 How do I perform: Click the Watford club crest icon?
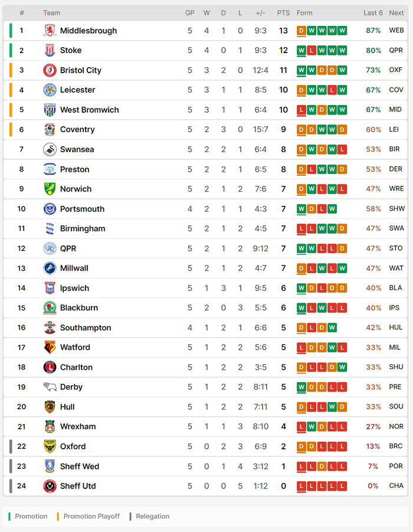(50, 347)
